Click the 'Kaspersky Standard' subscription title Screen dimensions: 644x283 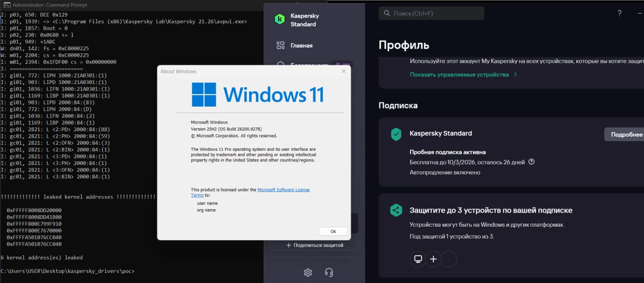[441, 133]
